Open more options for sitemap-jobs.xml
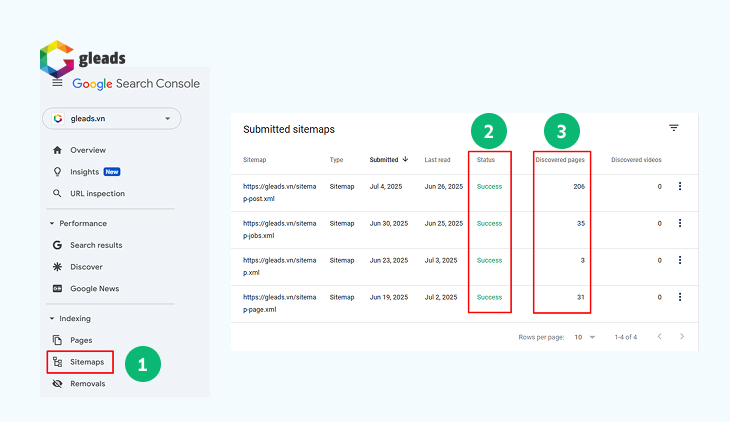This screenshot has width=730, height=422. [x=680, y=223]
